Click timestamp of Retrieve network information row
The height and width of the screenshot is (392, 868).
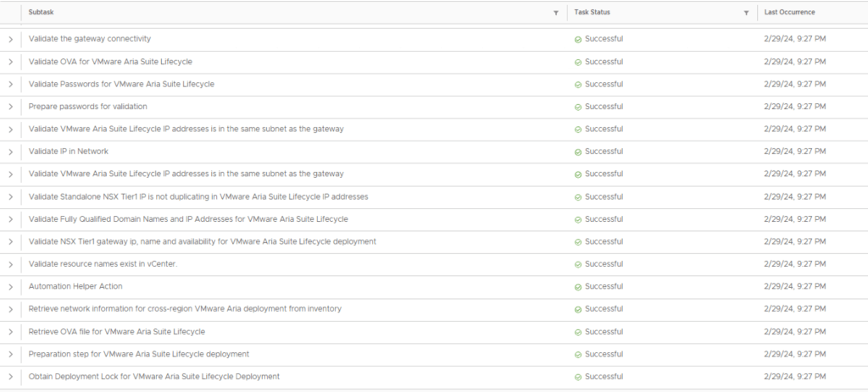[794, 309]
